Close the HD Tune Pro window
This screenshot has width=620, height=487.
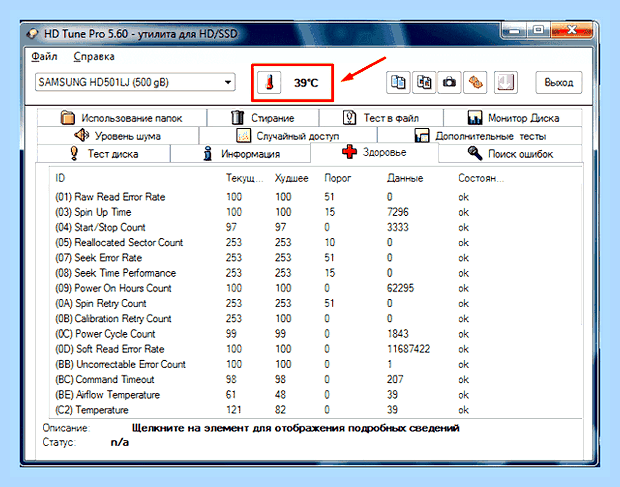click(x=571, y=30)
